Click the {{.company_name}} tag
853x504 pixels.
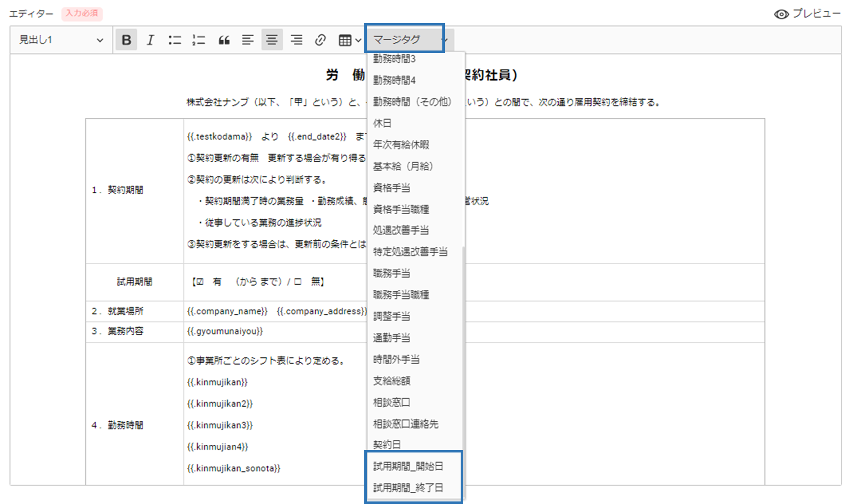(227, 311)
